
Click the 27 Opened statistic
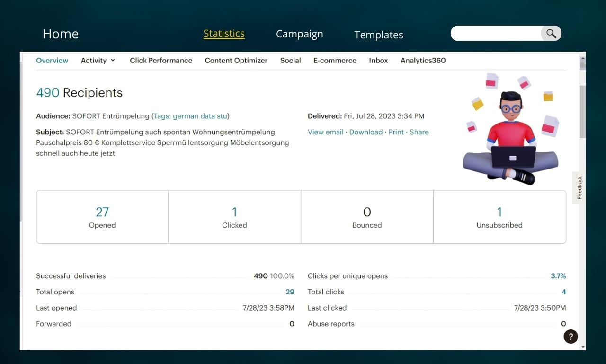(x=102, y=217)
